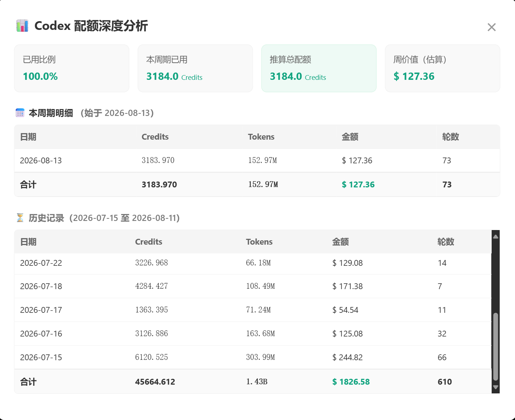Click the Tokens header in history table
515x420 pixels.
(x=259, y=242)
